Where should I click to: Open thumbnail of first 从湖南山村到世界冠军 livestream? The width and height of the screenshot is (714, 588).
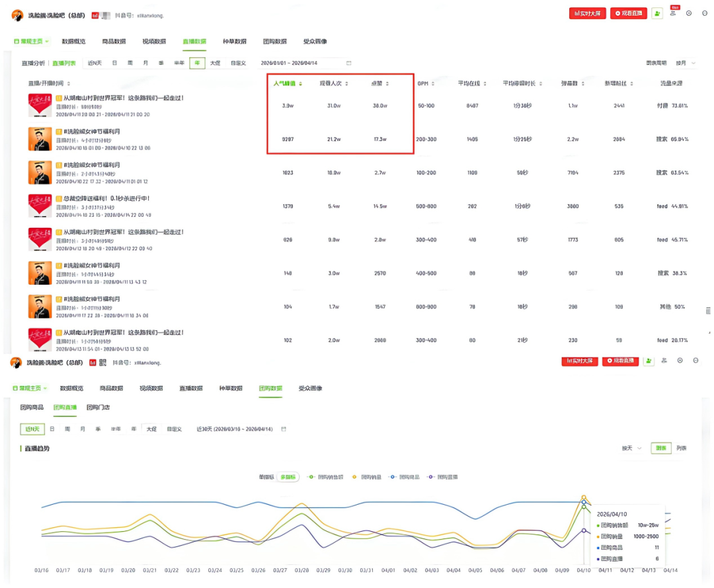[40, 106]
